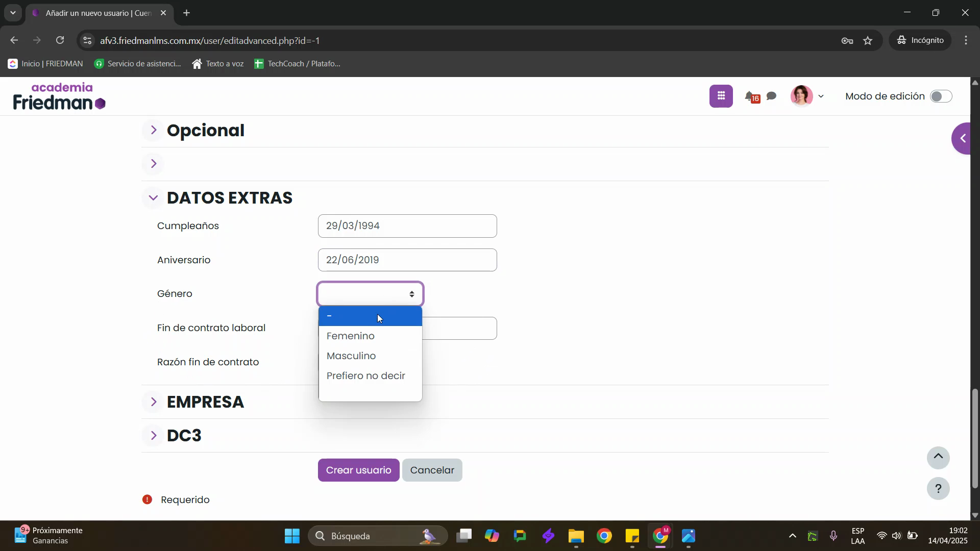
Task: Open the help question mark button
Action: 938,489
